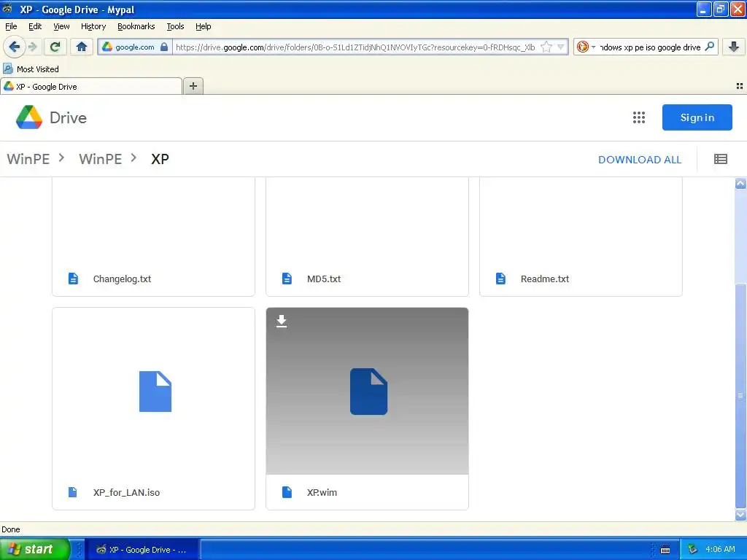The width and height of the screenshot is (747, 560).
Task: Click the Changelog.txt document icon
Action: 73,279
